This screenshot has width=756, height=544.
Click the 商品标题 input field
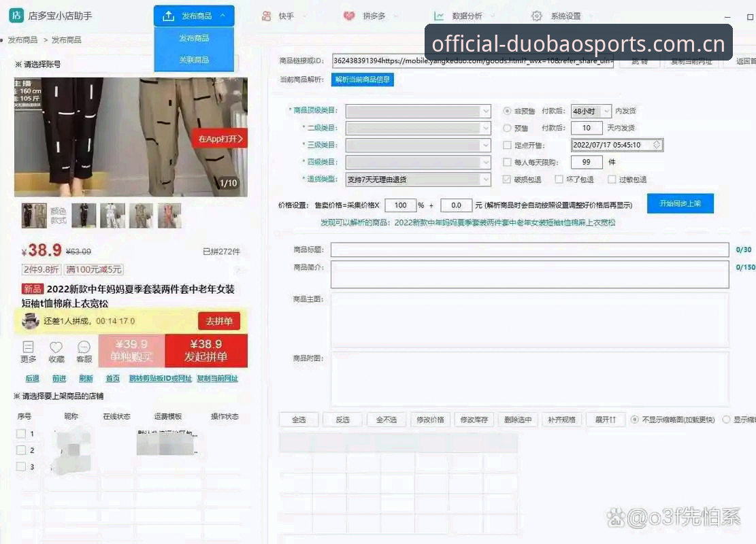point(530,250)
